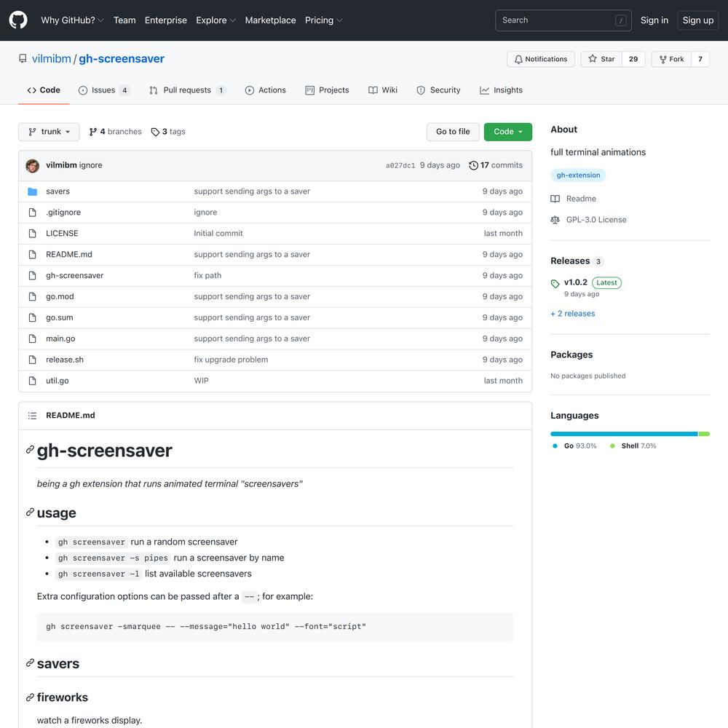Viewport: 728px width, 728px height.
Task: Click the savers folder icon
Action: click(x=32, y=191)
